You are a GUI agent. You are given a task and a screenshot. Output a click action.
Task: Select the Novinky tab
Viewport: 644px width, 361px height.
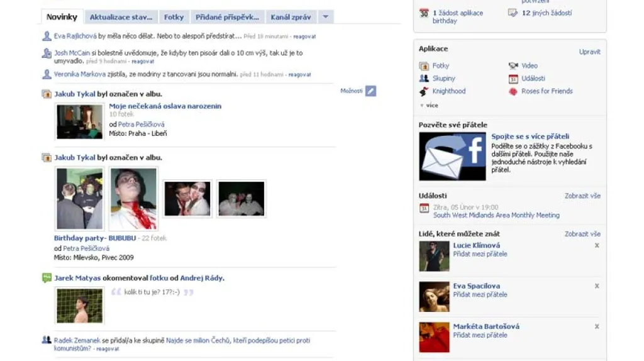tap(62, 17)
